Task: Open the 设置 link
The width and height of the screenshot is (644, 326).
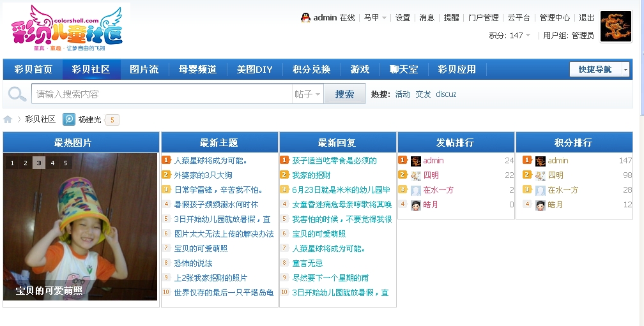Action: (402, 18)
